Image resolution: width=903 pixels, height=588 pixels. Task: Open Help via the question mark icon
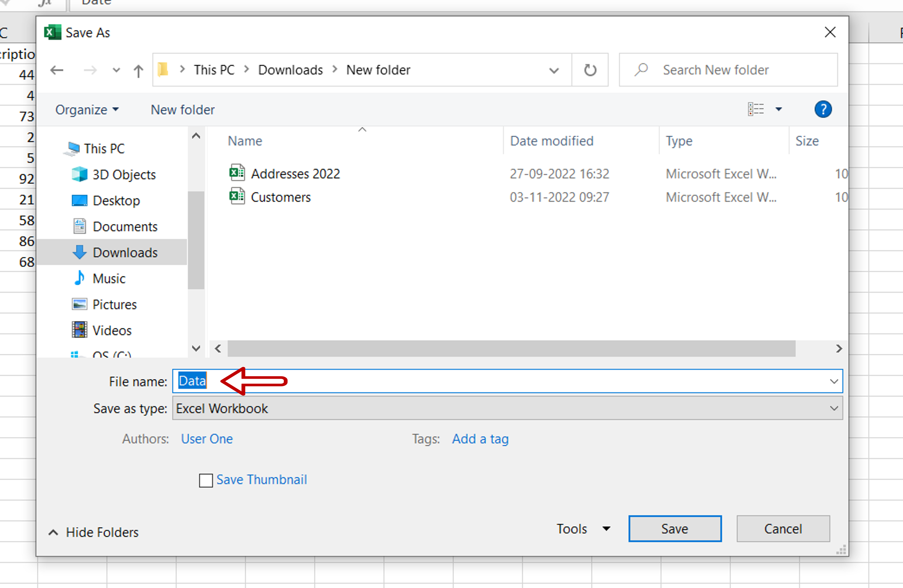coord(823,109)
